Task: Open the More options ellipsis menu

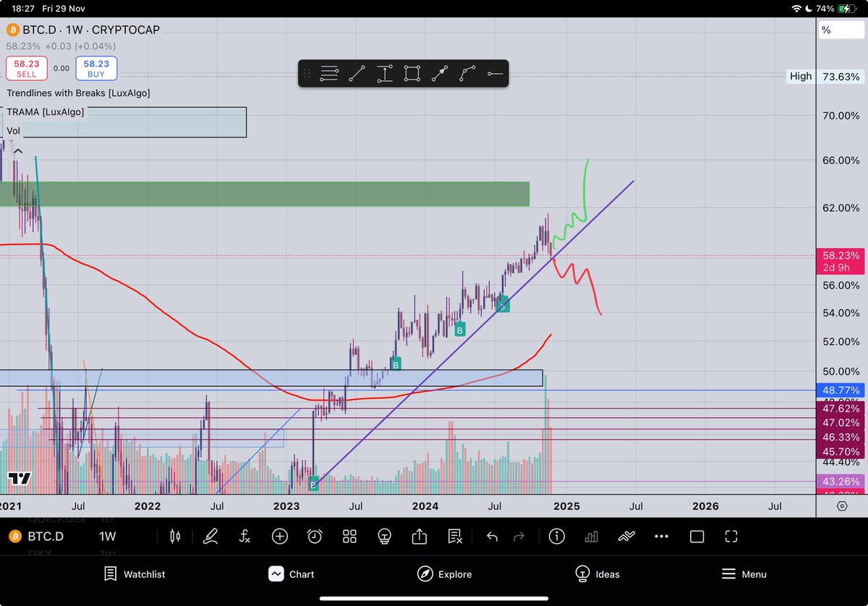Action: point(661,537)
